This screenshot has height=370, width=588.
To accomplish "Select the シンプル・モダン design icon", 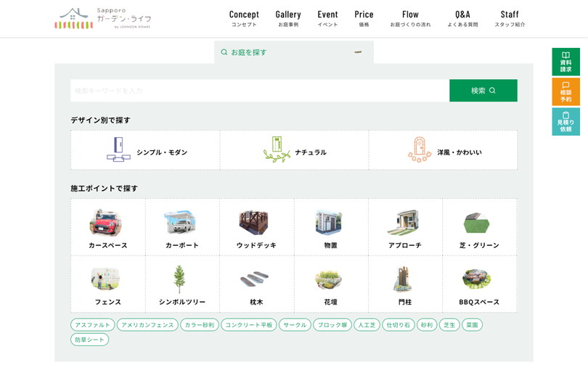I will point(119,149).
